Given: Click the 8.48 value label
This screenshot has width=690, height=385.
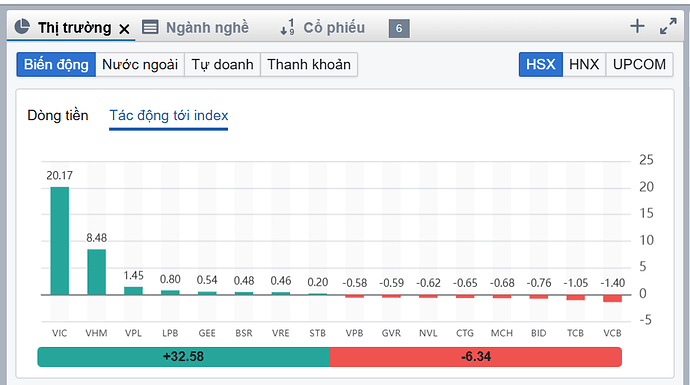Looking at the screenshot, I should (x=96, y=238).
